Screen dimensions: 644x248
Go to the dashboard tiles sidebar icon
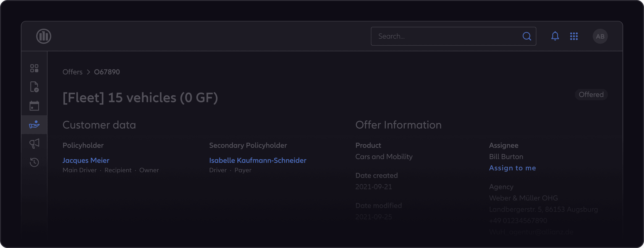(34, 68)
